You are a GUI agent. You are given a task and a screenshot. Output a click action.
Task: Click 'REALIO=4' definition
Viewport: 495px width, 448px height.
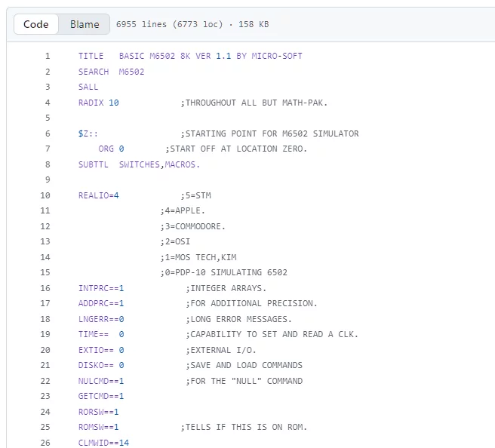point(99,195)
